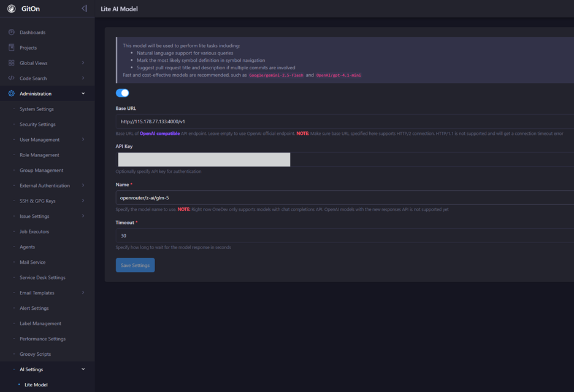Expand SSH & GPG Keys section
This screenshot has height=392, width=574.
click(x=83, y=201)
